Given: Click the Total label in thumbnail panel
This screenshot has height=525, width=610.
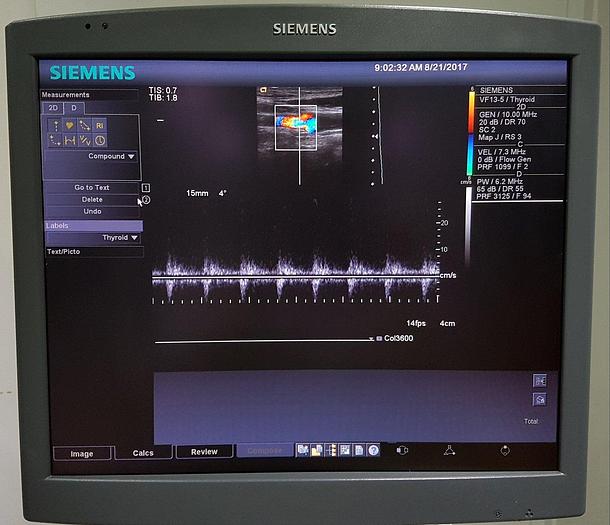Looking at the screenshot, I should [531, 421].
